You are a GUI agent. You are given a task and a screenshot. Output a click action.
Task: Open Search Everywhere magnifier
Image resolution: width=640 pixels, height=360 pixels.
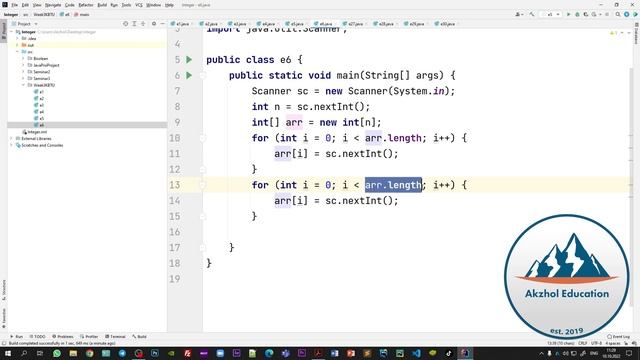[618, 14]
